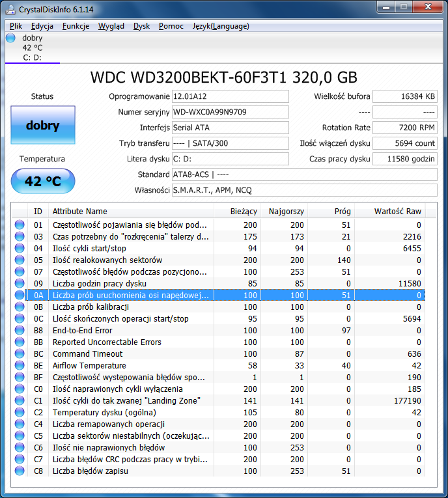Screen dimensions: 448x498
Task: Click status orb for attribute 0C
Action: [20, 318]
